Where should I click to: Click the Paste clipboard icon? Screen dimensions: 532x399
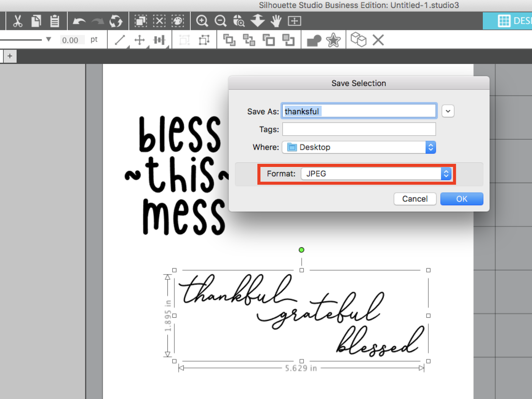pyautogui.click(x=54, y=21)
